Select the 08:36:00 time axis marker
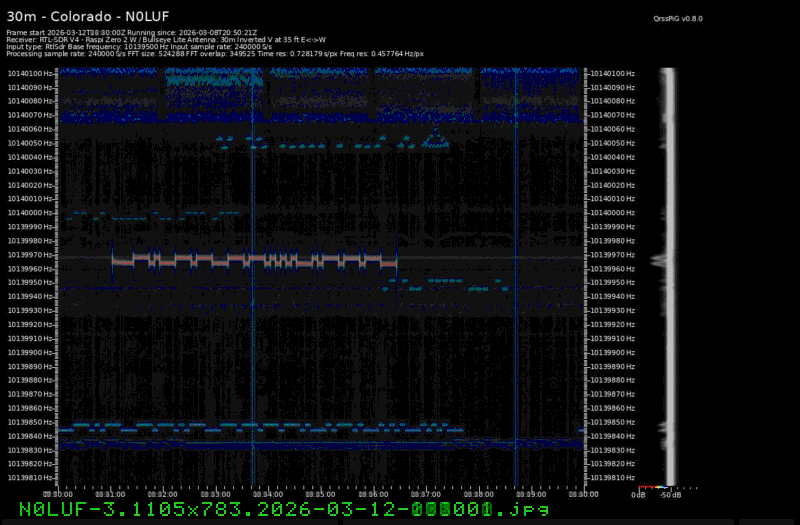Screen dimensions: 800x525 click(x=373, y=494)
